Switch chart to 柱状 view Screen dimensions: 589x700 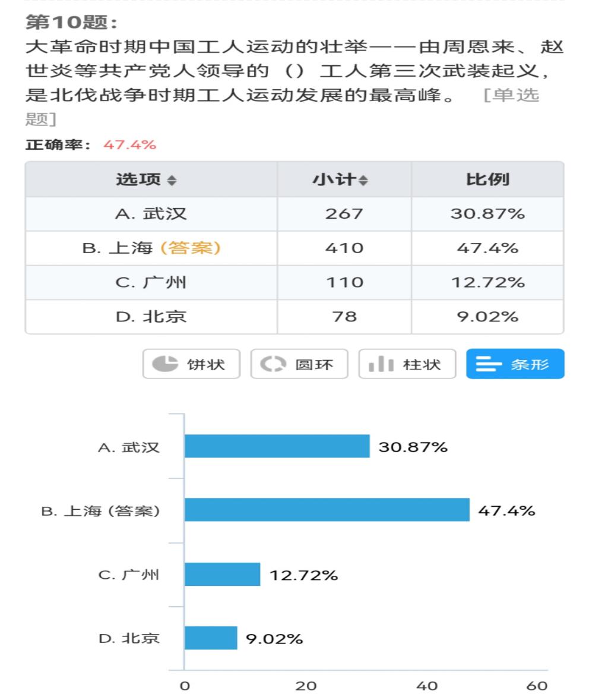407,364
